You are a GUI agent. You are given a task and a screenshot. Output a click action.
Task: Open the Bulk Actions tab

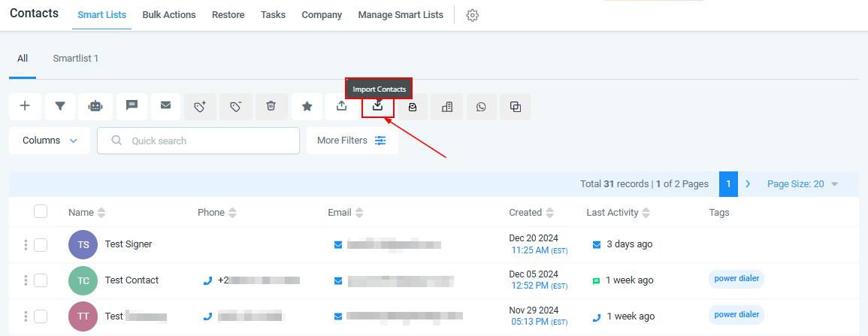tap(169, 15)
